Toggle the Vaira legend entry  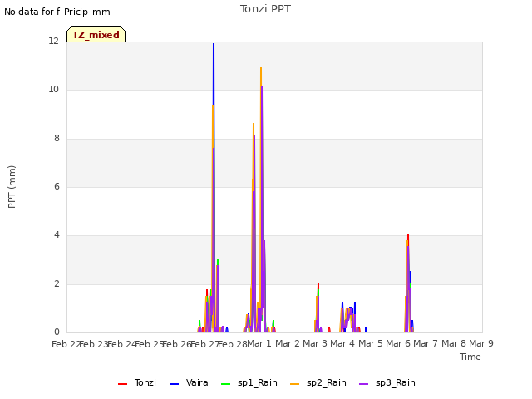[189, 382]
